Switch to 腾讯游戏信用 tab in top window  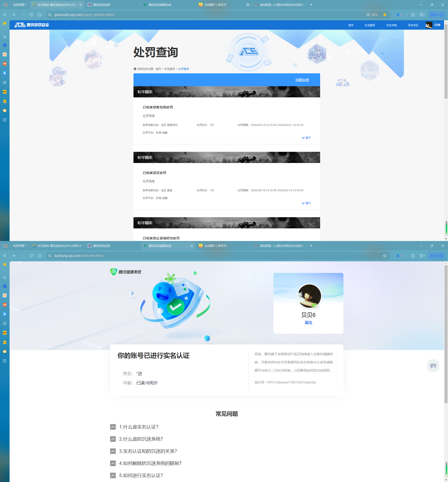(x=113, y=5)
